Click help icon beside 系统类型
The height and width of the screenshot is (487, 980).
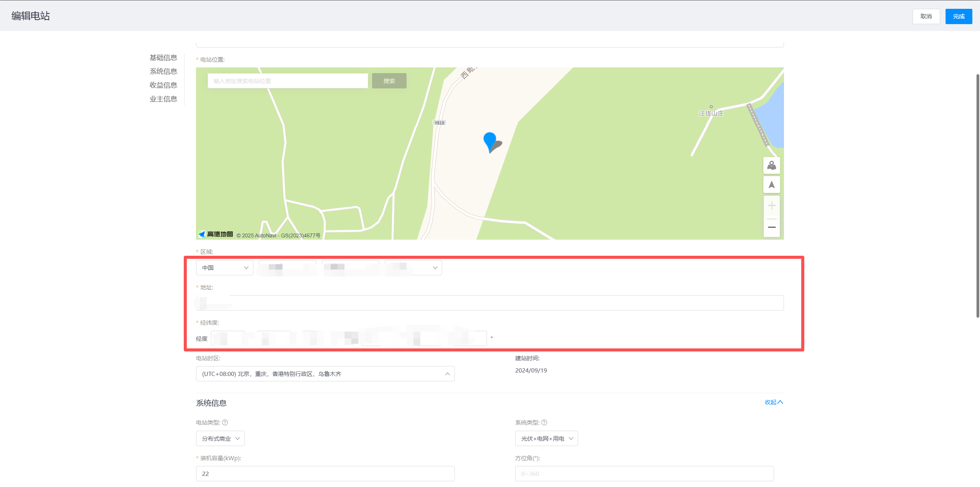pyautogui.click(x=544, y=423)
